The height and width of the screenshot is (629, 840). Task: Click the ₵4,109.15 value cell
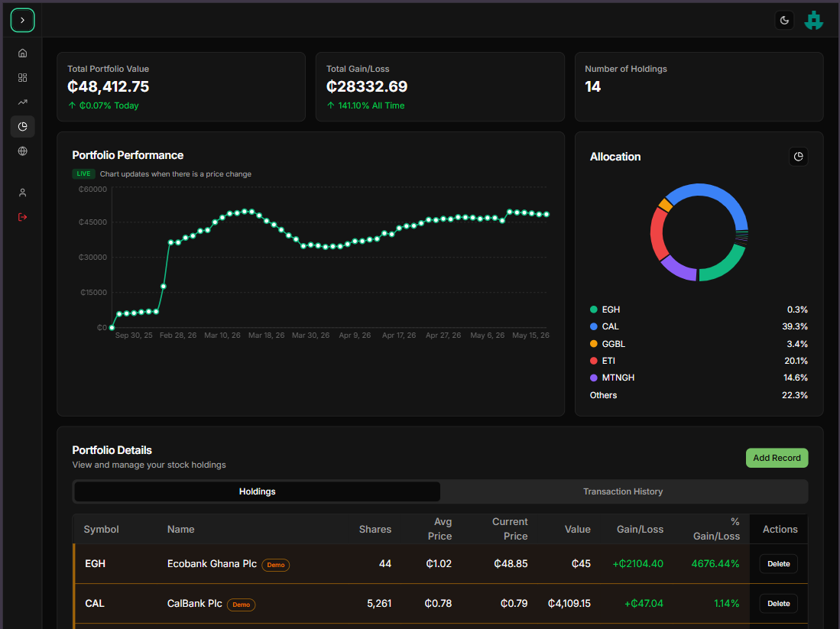click(569, 603)
